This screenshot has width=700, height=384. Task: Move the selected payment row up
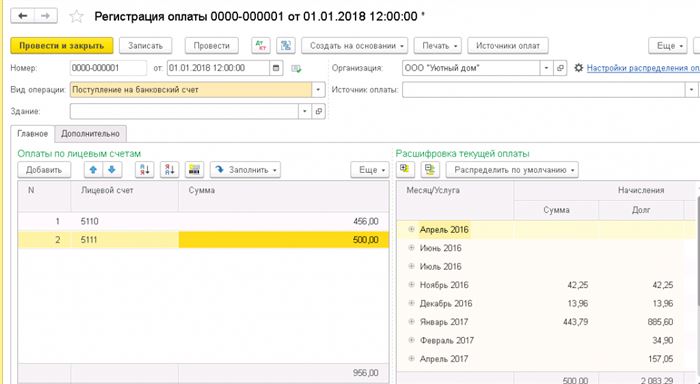[x=93, y=170]
